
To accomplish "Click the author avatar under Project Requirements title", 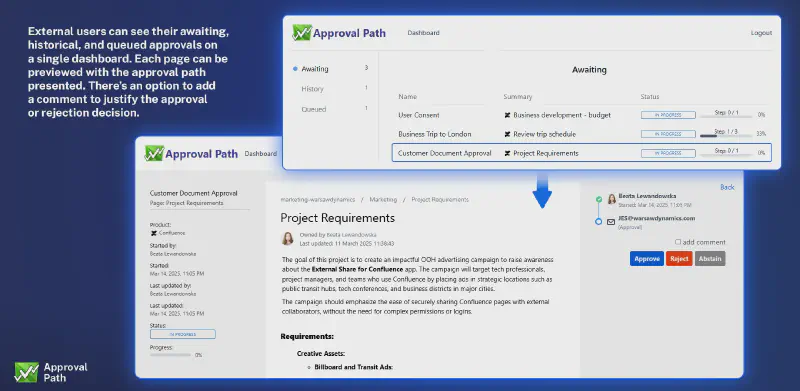I will click(288, 238).
